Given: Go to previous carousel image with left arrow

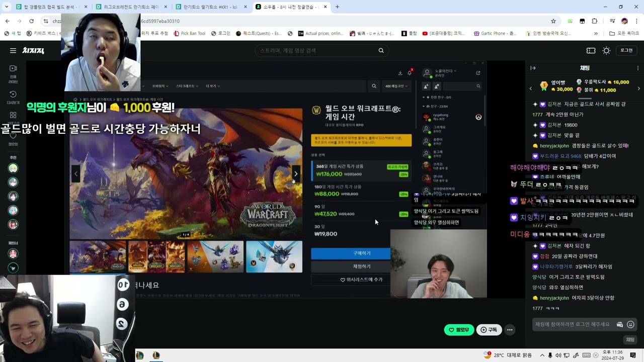Looking at the screenshot, I should tap(76, 173).
